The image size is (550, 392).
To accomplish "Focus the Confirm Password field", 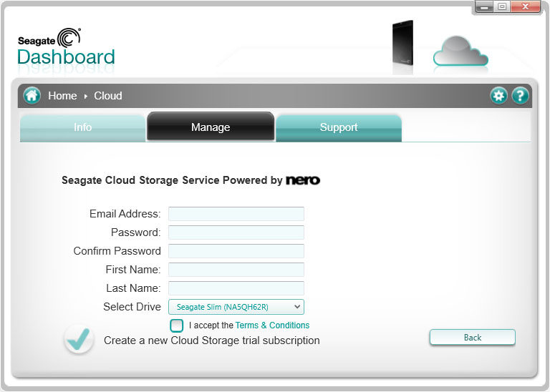I will (236, 251).
